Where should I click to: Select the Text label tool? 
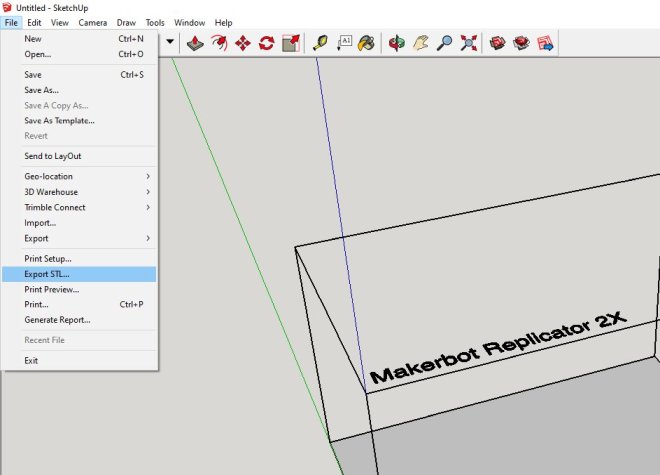[x=345, y=43]
